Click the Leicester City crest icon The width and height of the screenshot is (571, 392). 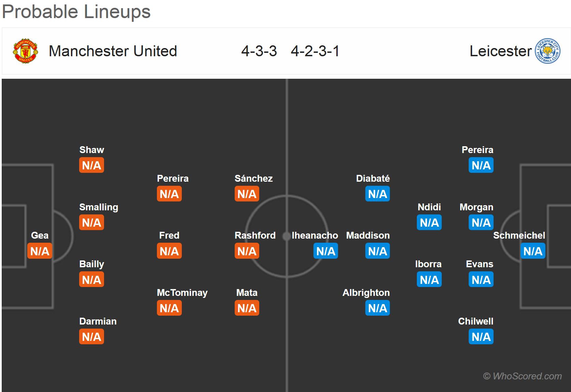[x=548, y=51]
